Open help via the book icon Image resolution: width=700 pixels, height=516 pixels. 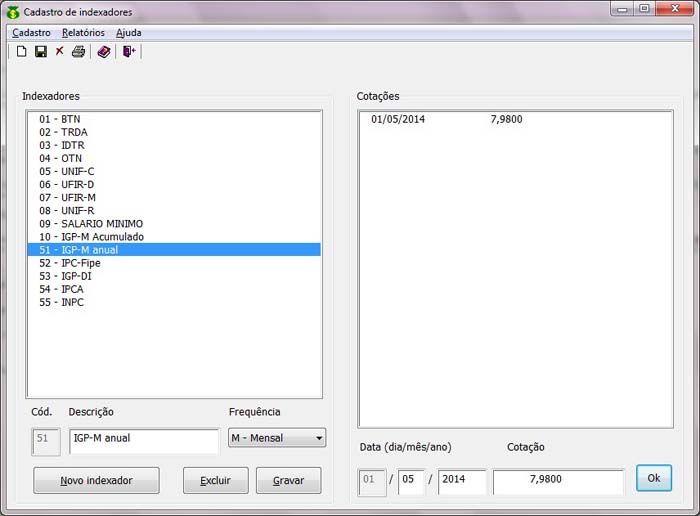tap(104, 52)
